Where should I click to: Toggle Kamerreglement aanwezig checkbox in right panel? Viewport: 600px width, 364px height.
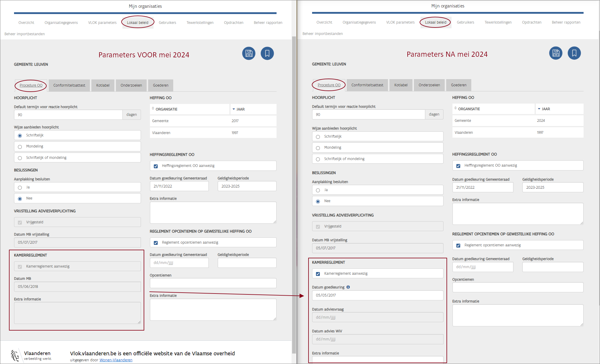tap(318, 274)
